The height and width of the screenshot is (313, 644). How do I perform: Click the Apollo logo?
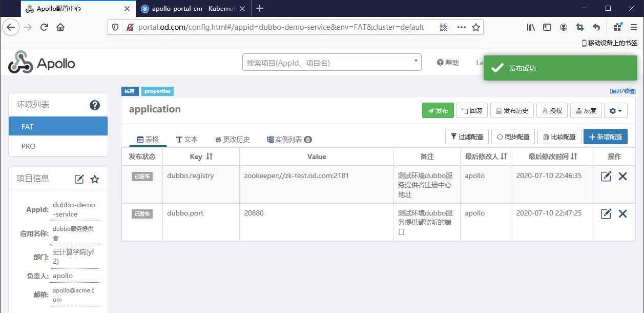click(x=41, y=63)
